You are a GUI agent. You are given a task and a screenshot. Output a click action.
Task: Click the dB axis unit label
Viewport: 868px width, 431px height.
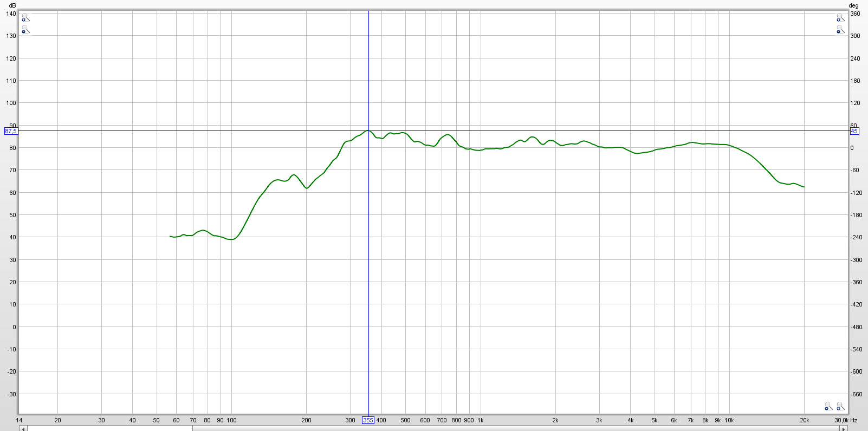(x=12, y=5)
